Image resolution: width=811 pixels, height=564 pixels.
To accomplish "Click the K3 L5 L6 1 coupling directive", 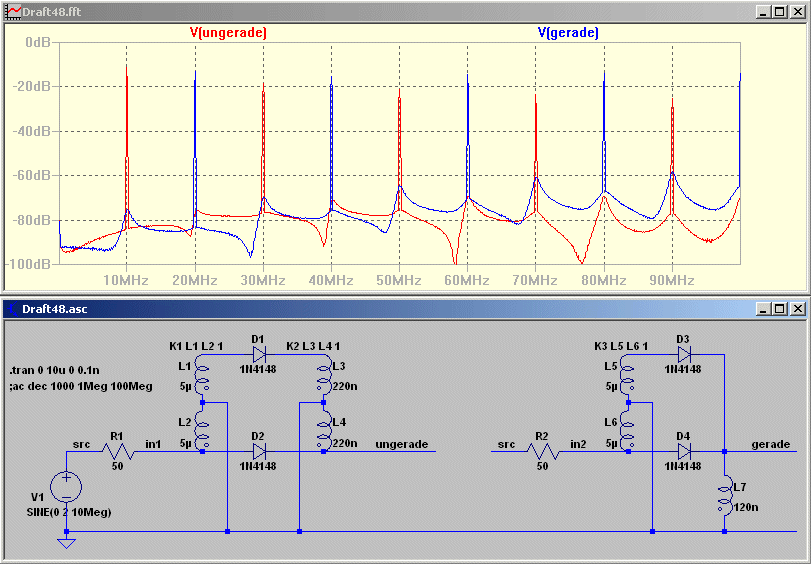I will 621,346.
